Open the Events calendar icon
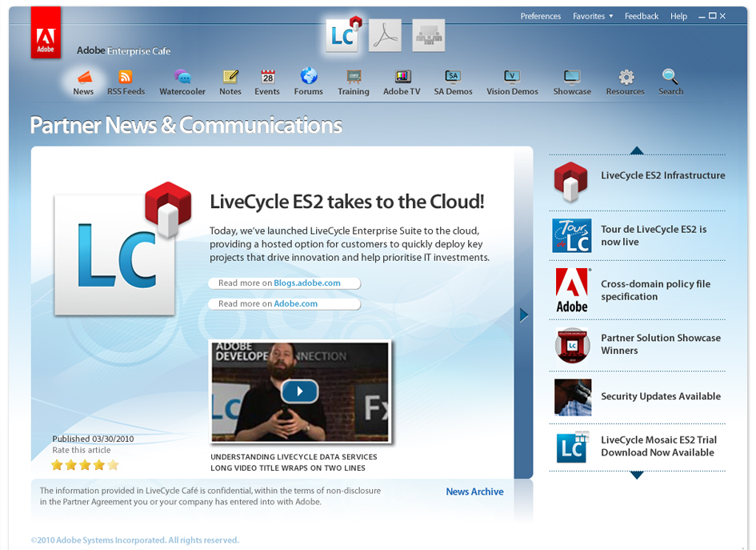This screenshot has height=550, width=756. [x=267, y=77]
